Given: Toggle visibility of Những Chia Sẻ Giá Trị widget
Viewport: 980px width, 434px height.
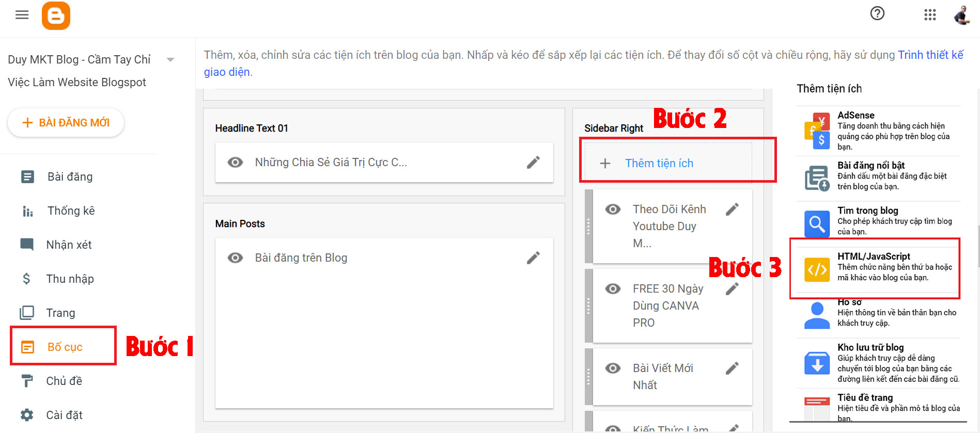Looking at the screenshot, I should coord(235,163).
